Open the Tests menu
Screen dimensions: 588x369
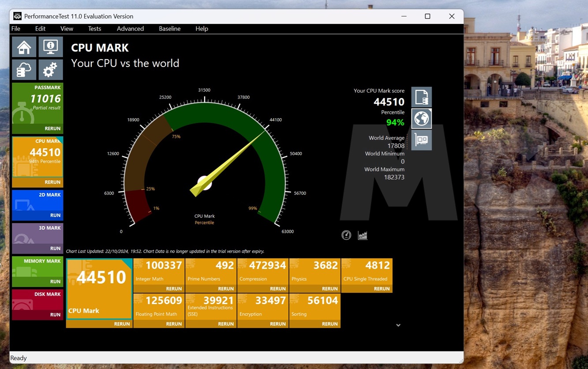point(94,29)
